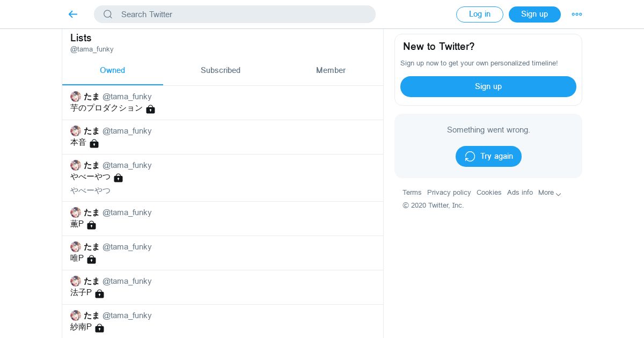644x338 pixels.
Task: Click the avatar on the 唯P list row
Action: pos(76,247)
